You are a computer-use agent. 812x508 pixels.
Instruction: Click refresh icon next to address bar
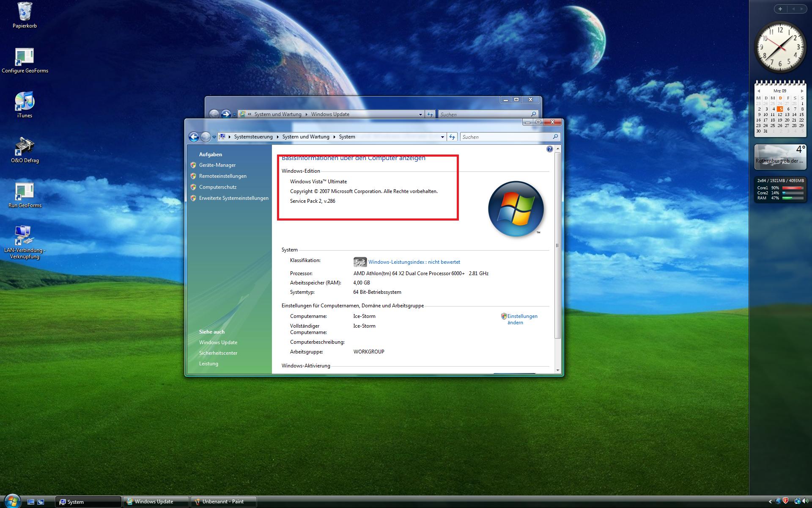click(x=452, y=137)
